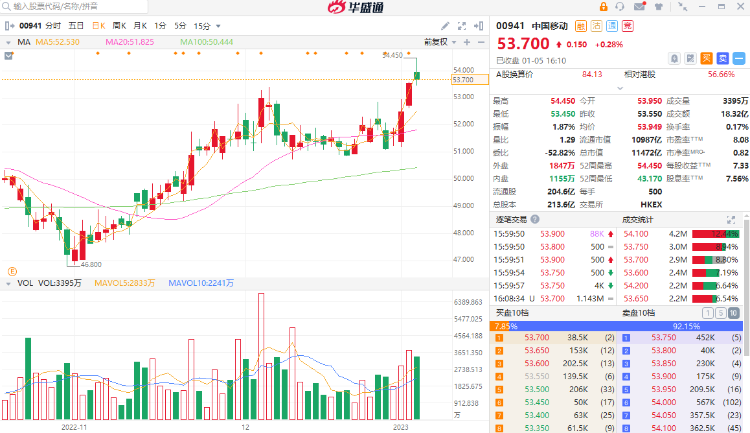Click the 通 stock connect badge

tap(612, 26)
